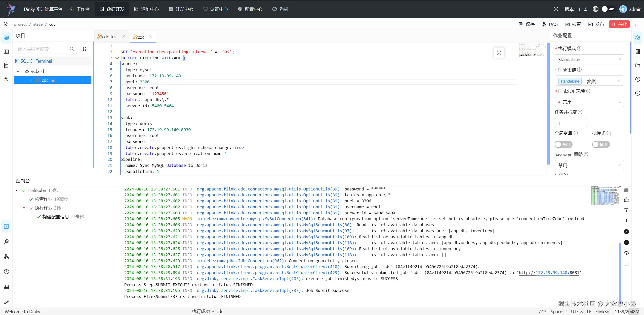Open the job configuration gear icon
Screen dimensions: 644x315
(638, 38)
